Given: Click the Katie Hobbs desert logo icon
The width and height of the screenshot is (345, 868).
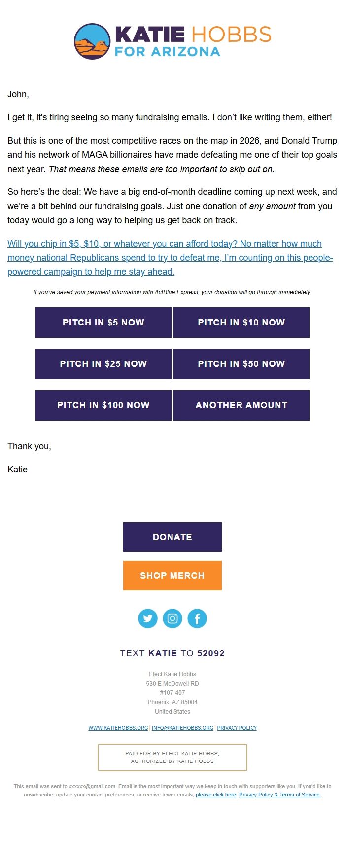Looking at the screenshot, I should coord(92,41).
